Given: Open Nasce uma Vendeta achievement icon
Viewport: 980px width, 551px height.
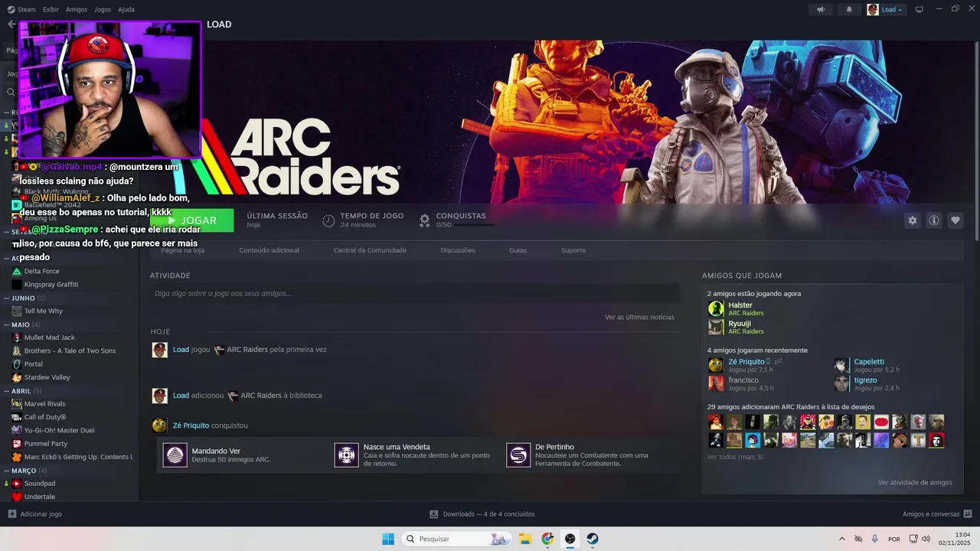Looking at the screenshot, I should (x=346, y=455).
